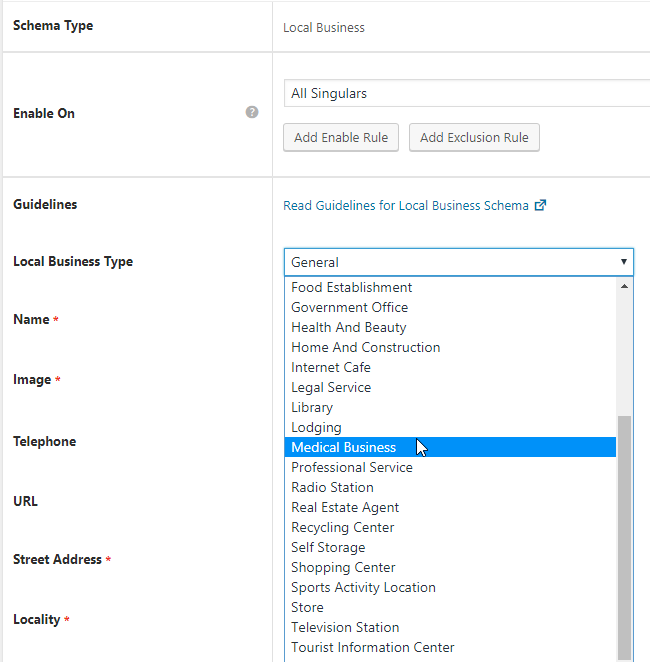650x662 pixels.
Task: Pick Shopping Center from the list
Action: [x=343, y=567]
